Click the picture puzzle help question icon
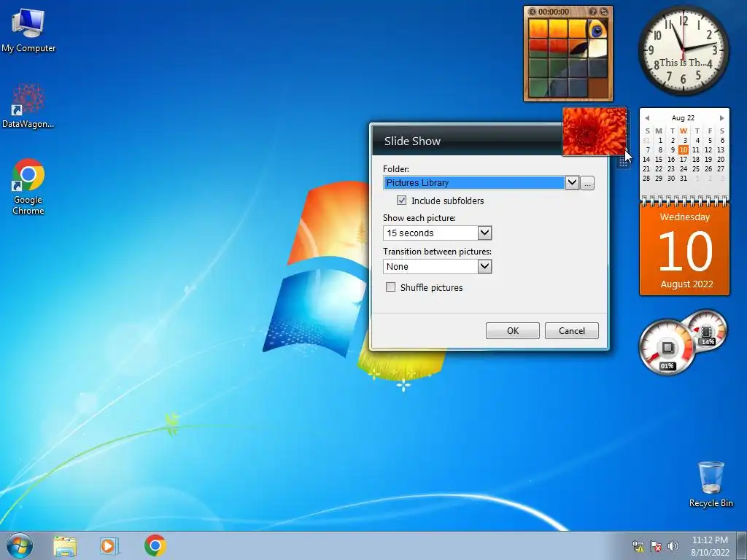 592,12
